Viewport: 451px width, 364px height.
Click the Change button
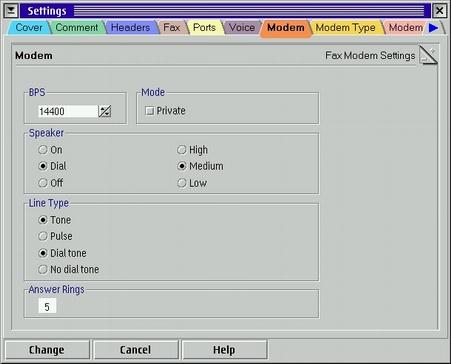click(47, 350)
